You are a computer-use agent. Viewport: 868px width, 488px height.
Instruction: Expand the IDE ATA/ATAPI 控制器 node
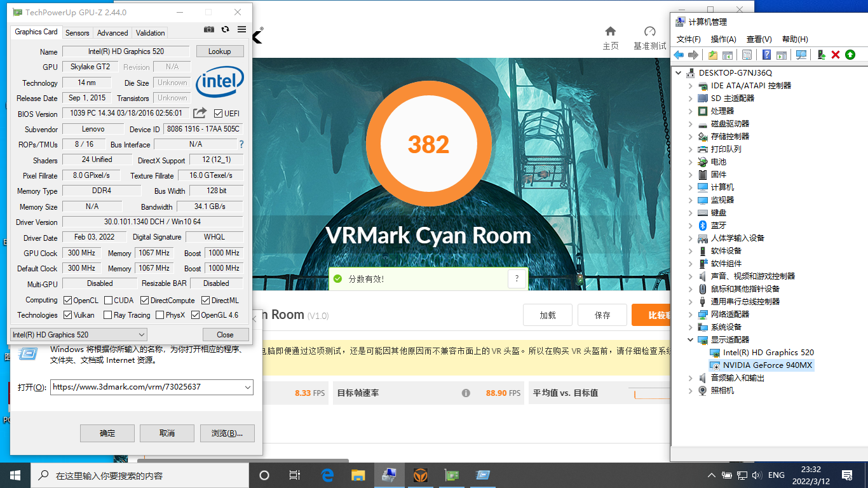[691, 85]
